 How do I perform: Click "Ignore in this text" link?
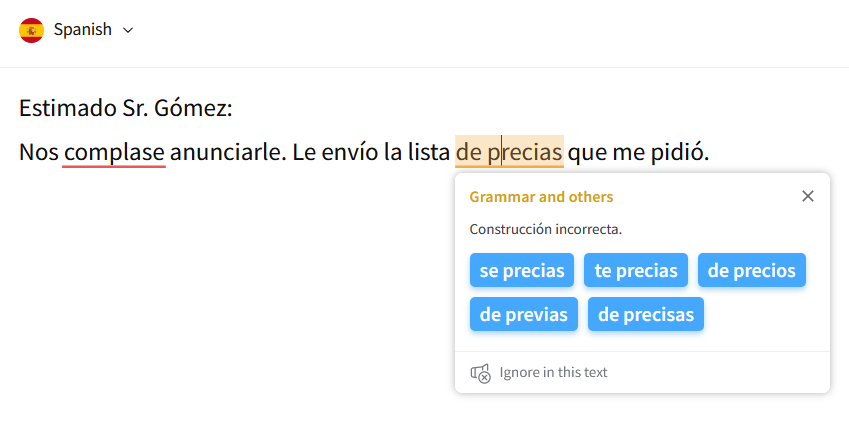(553, 373)
